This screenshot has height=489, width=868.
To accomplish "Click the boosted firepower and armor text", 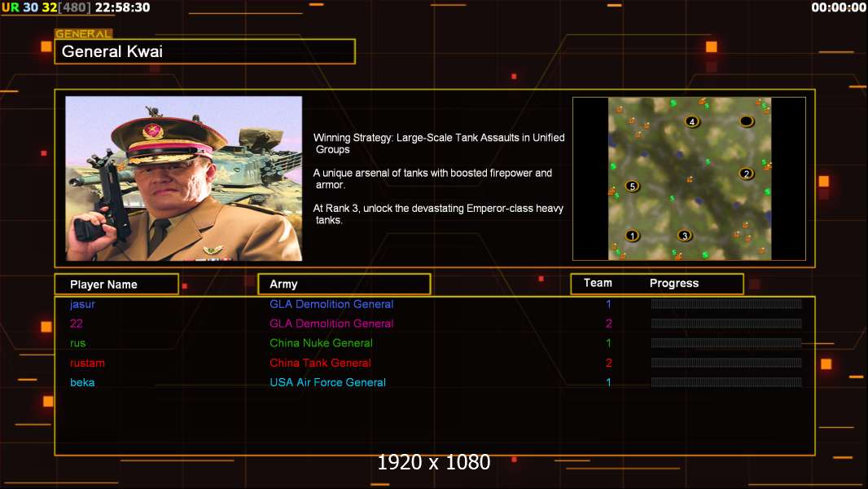I will (432, 178).
